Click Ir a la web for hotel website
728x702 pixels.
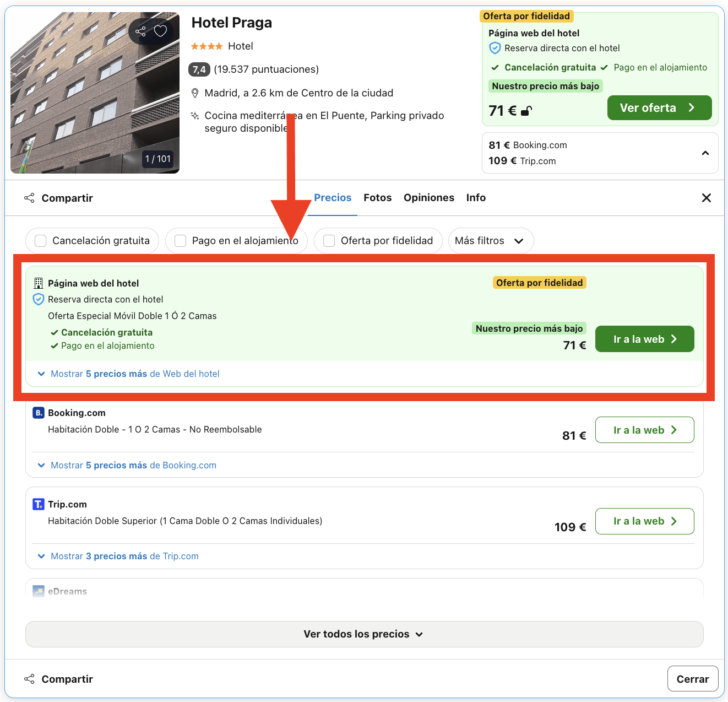[644, 339]
